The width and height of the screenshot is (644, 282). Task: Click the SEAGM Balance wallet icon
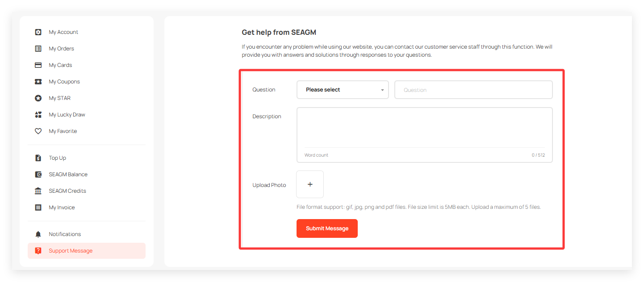pos(38,174)
